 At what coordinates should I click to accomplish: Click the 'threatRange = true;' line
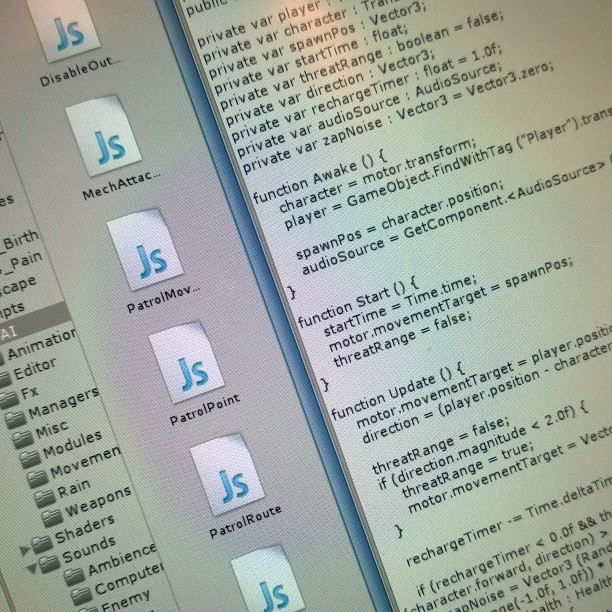pyautogui.click(x=466, y=470)
